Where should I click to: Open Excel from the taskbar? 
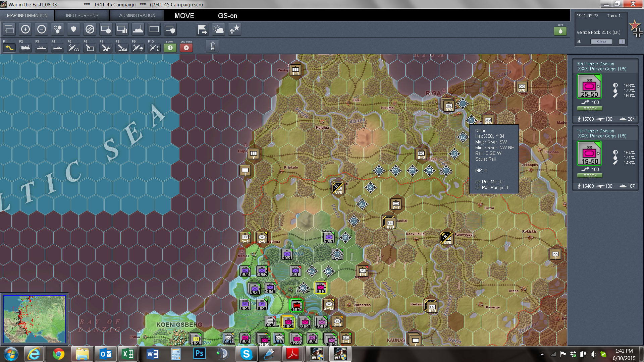[x=128, y=354]
